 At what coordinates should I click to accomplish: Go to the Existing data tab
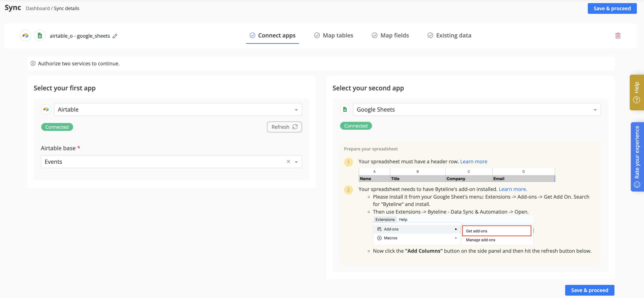(449, 36)
